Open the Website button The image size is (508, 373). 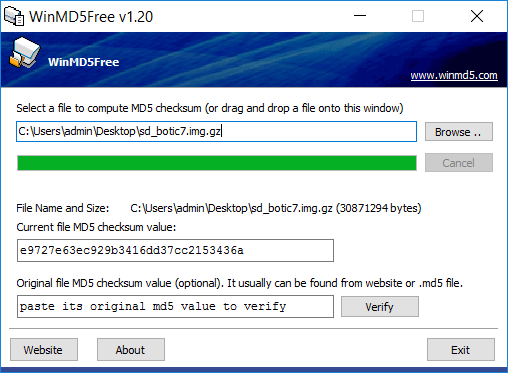click(44, 350)
